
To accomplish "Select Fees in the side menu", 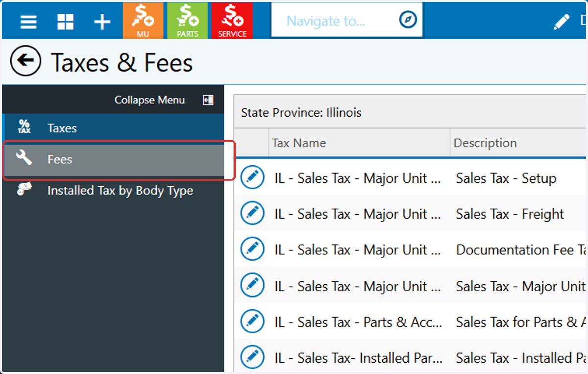I will [114, 160].
